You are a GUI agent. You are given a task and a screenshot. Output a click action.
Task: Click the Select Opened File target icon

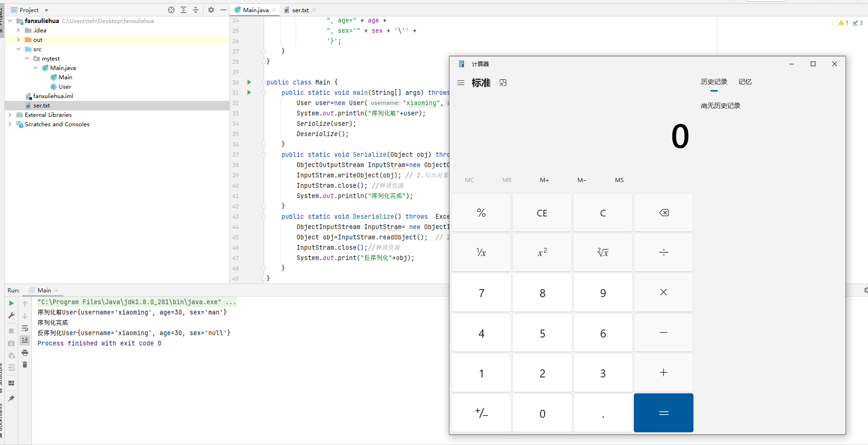pyautogui.click(x=171, y=10)
